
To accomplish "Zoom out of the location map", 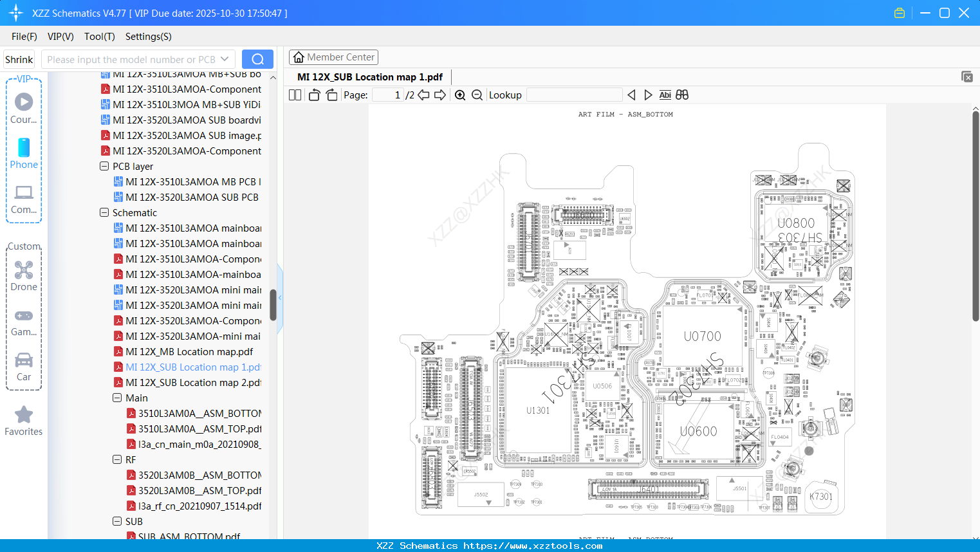I will point(477,95).
